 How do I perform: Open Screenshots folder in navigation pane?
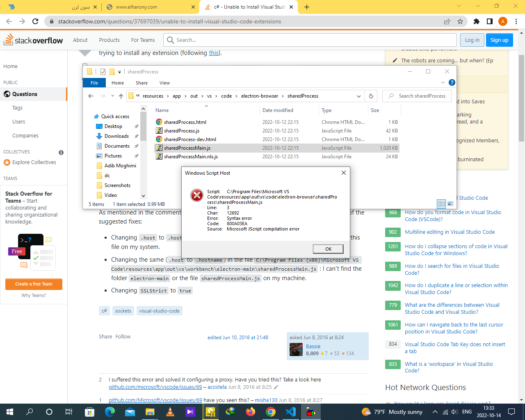[117, 185]
